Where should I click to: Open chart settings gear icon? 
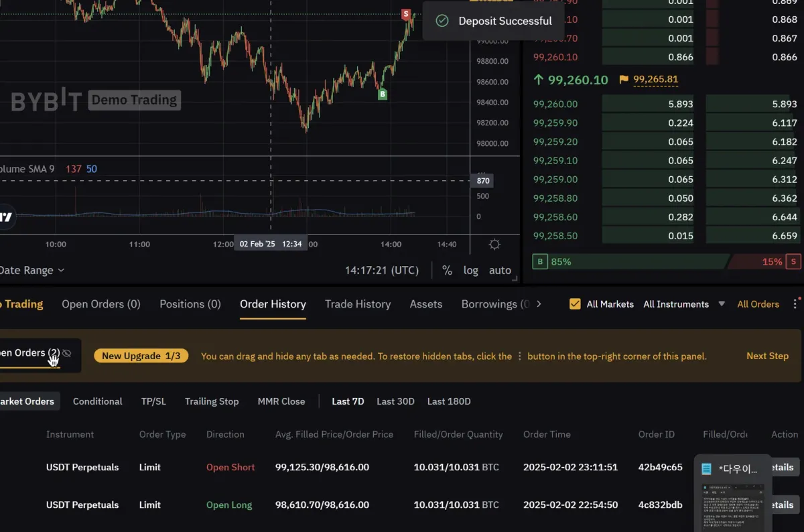pyautogui.click(x=494, y=245)
